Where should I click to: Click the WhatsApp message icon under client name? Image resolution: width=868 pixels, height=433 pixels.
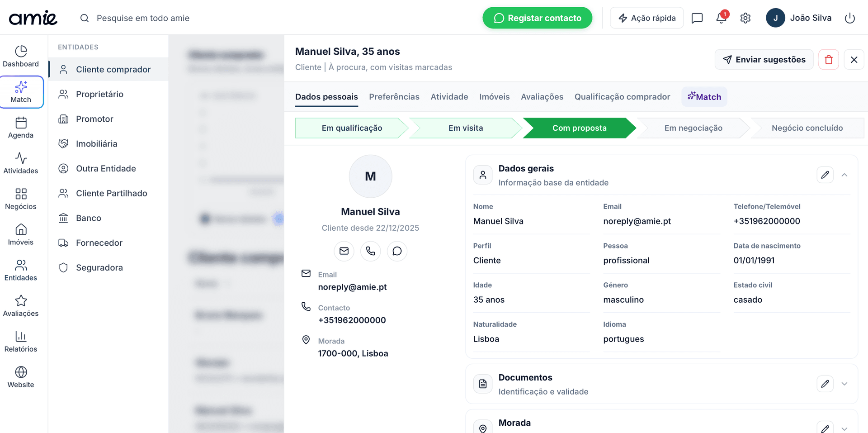click(x=397, y=251)
